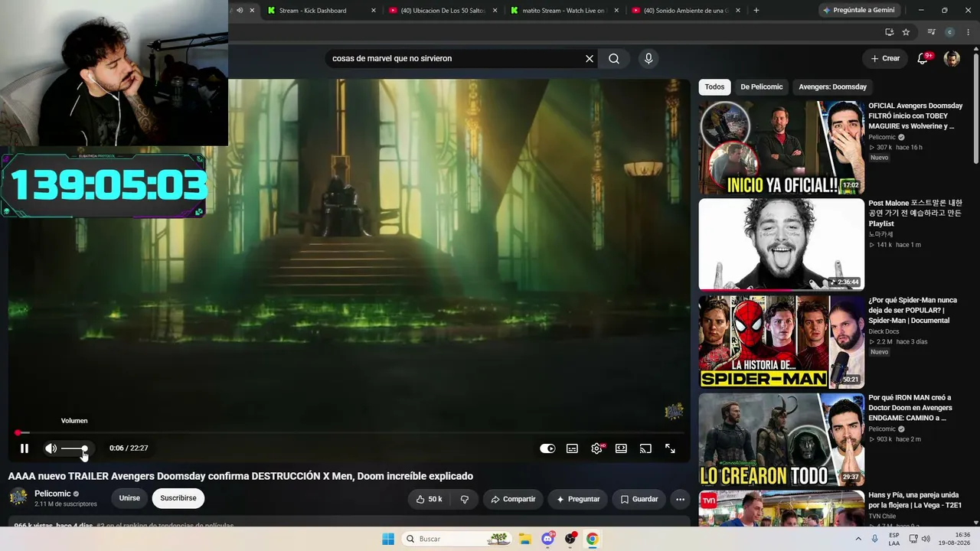Switch to the matito Stream browser tab
This screenshot has height=551, width=980.
coord(563,11)
